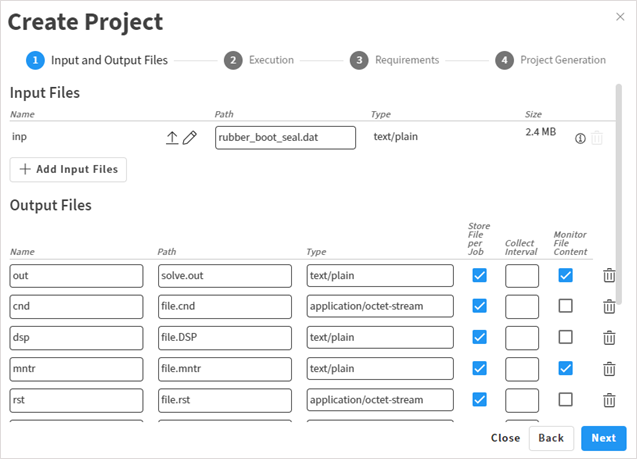Uncheck Store File per Job for out
This screenshot has height=459, width=637.
pos(480,275)
